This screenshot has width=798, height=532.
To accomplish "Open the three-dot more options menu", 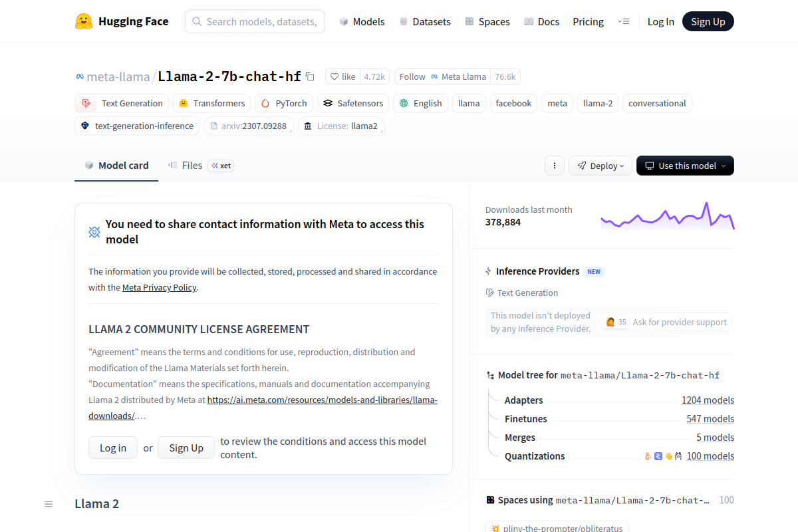I will [555, 166].
